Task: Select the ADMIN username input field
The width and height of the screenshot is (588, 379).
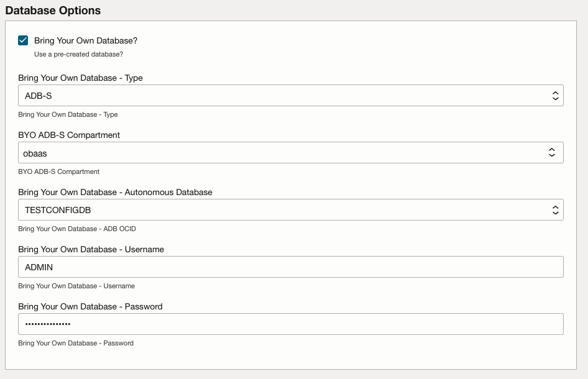Action: pyautogui.click(x=290, y=267)
